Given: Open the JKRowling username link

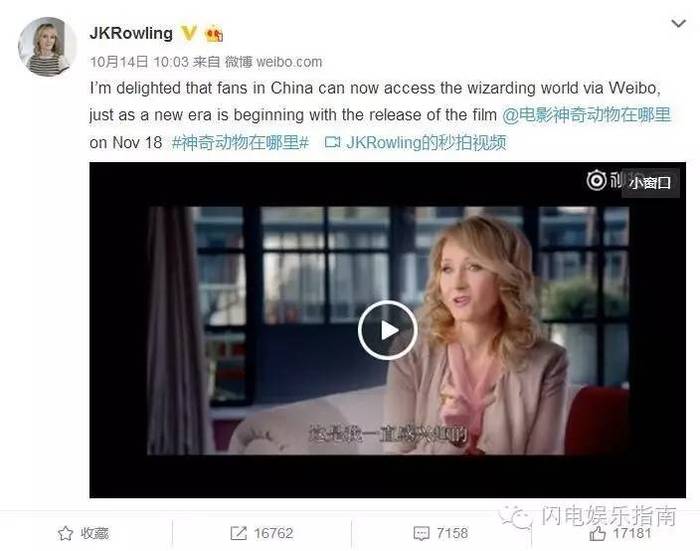Looking at the screenshot, I should coord(131,33).
